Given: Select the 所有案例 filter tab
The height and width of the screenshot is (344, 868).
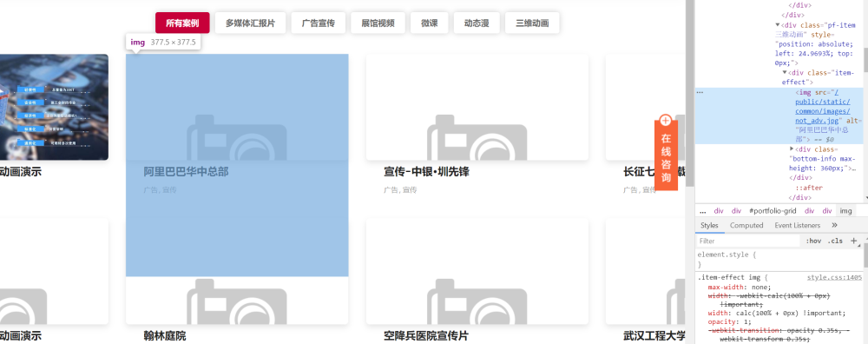Looking at the screenshot, I should click(182, 23).
